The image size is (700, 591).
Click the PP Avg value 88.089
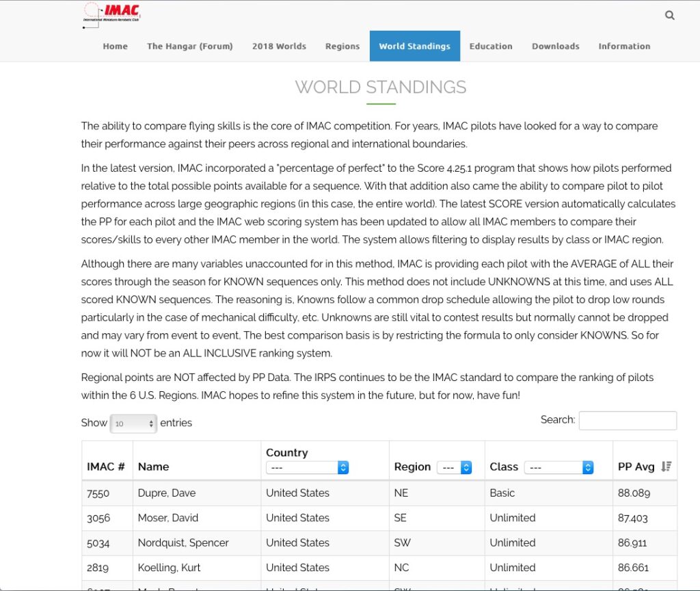[634, 492]
